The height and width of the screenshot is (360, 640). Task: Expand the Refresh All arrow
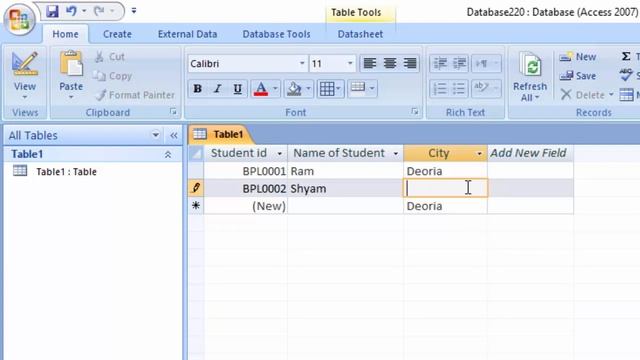point(537,98)
